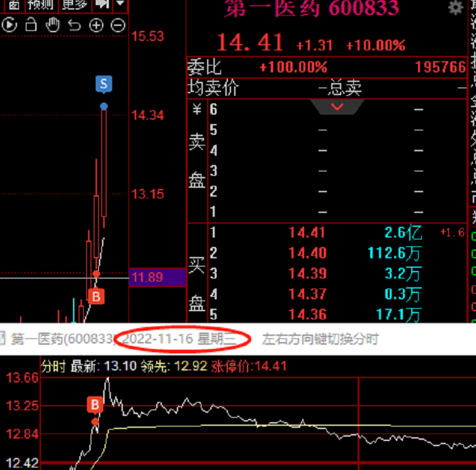Click the 15.53 price axis label
Viewport: 476px width, 470px height.
[x=147, y=37]
